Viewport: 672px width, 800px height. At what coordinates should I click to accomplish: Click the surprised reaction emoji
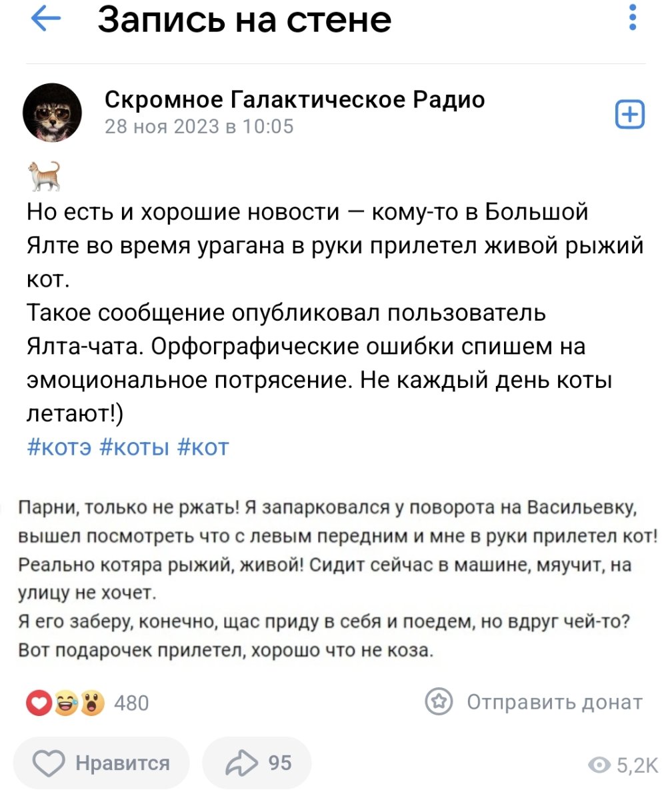click(x=92, y=703)
